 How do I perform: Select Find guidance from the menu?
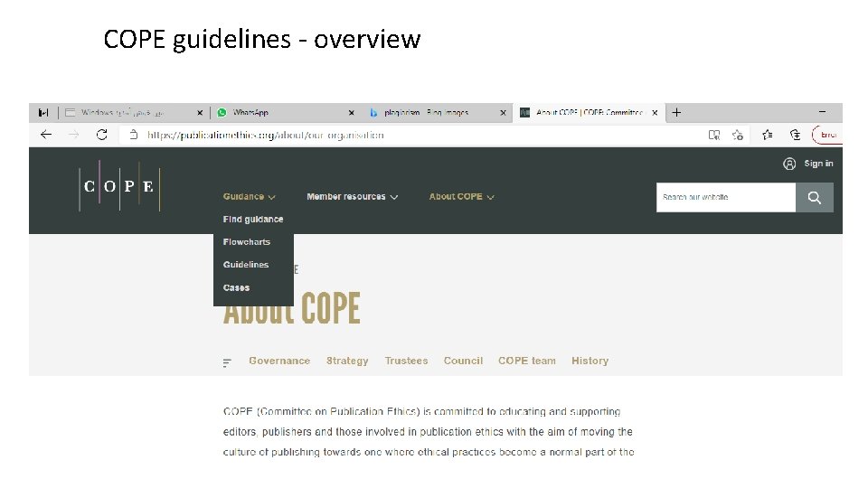click(253, 219)
